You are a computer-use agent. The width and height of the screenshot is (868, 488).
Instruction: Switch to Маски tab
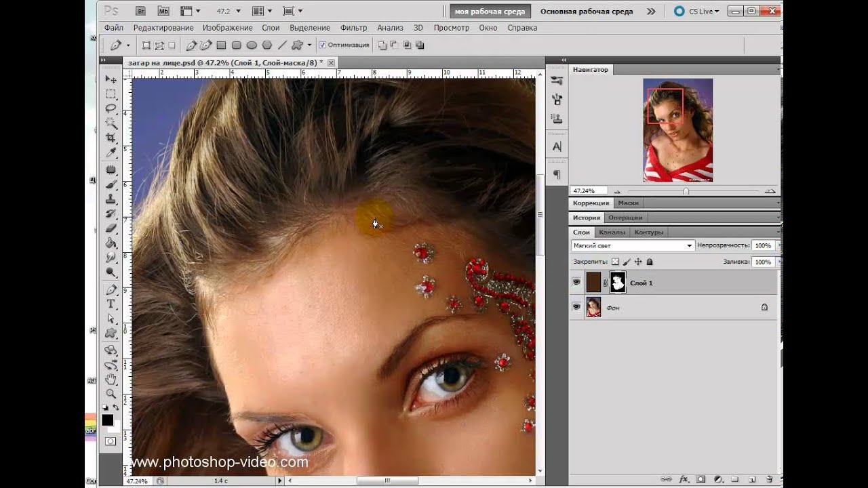628,203
